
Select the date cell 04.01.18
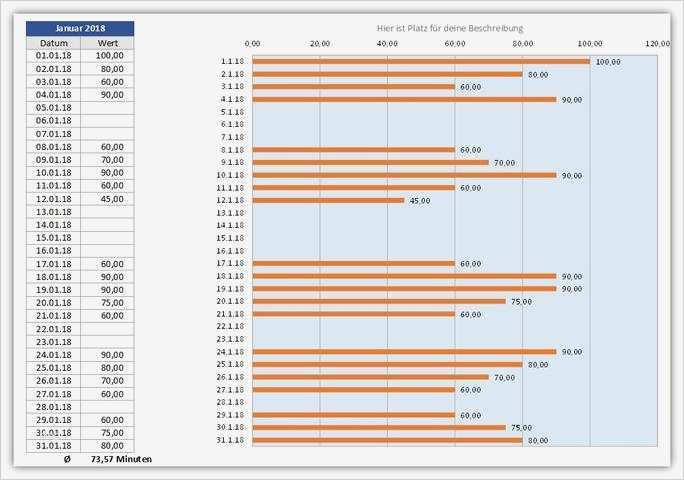54,95
